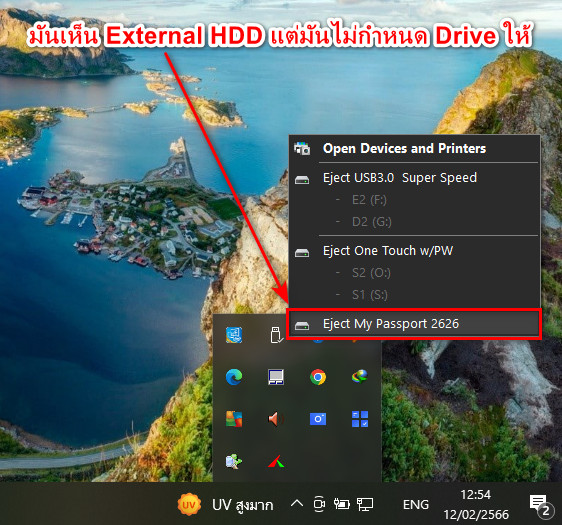Screen dimensions: 562x525
Task: Collapse the hidden icons chevron in taskbar
Action: pyautogui.click(x=297, y=504)
